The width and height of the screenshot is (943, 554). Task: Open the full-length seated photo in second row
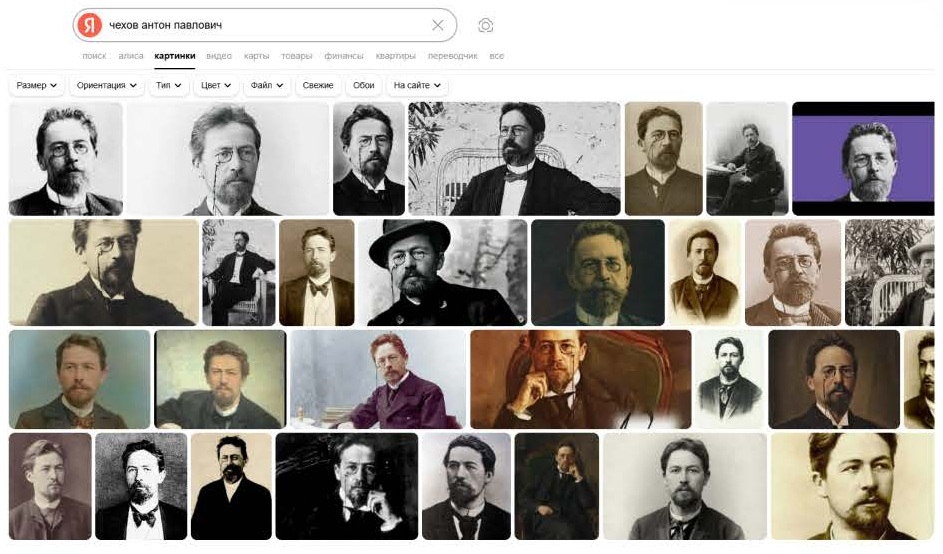coord(239,272)
